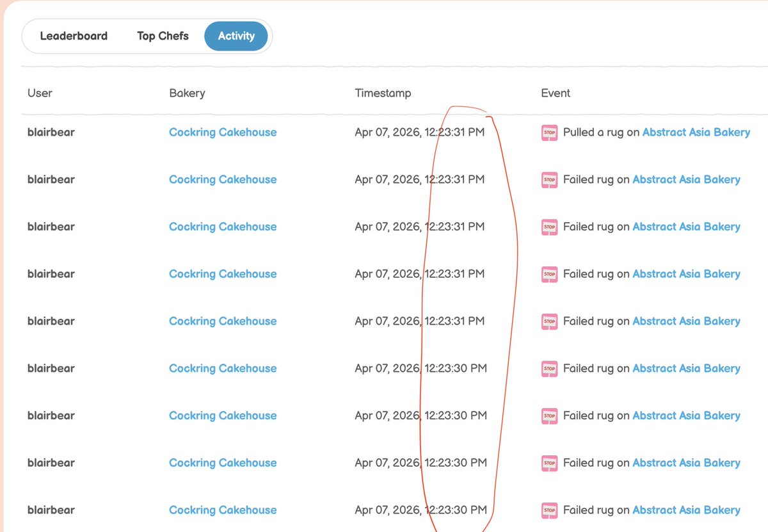This screenshot has height=532, width=768.
Task: Open Abstract Asia Bakery in first Failed rug row
Action: coord(686,180)
